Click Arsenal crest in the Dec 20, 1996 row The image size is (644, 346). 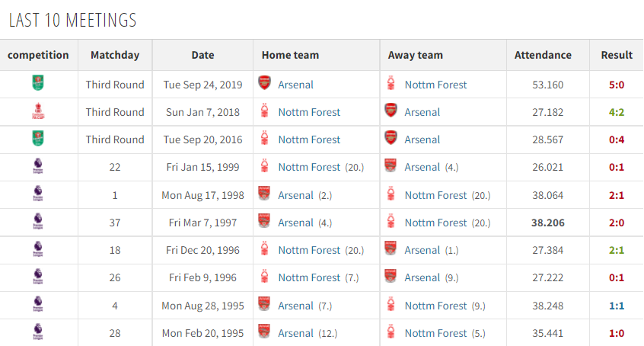[x=391, y=249]
